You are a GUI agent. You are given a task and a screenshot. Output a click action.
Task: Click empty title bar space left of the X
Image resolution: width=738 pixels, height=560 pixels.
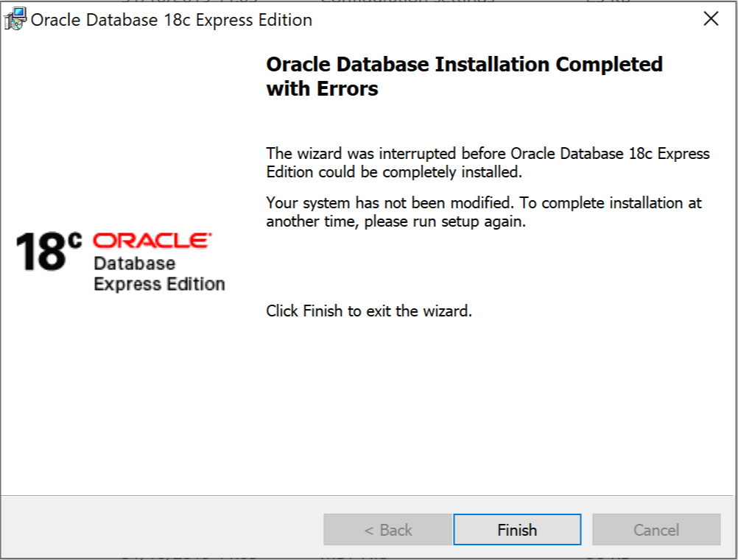[x=516, y=20]
